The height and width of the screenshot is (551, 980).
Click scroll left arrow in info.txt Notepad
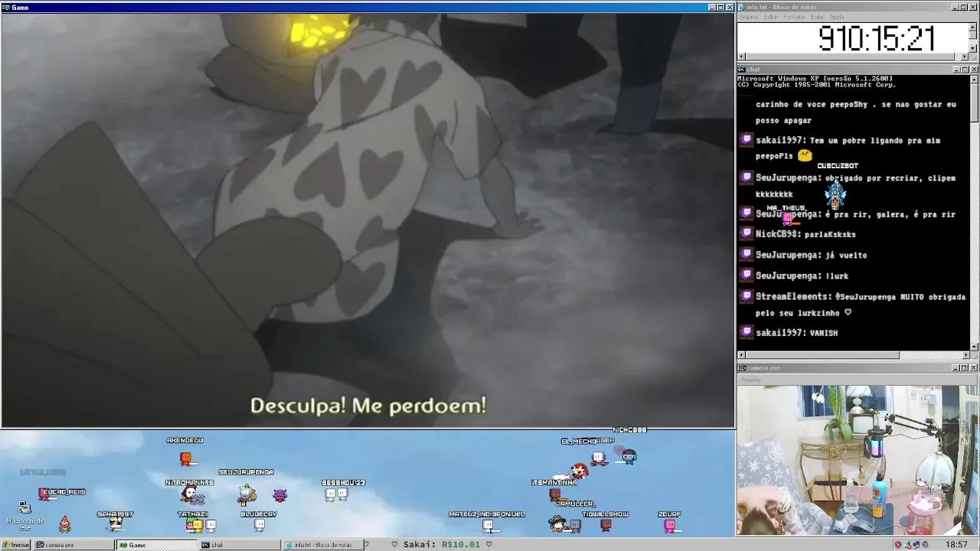tap(741, 57)
